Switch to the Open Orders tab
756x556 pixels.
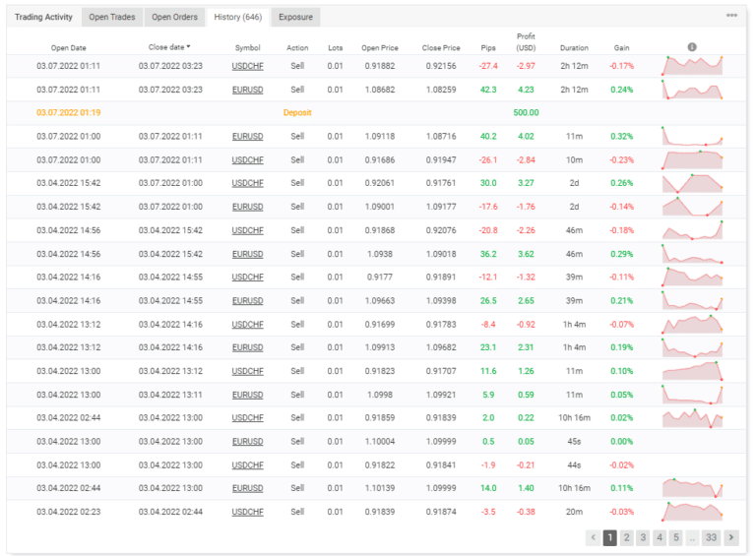(x=175, y=17)
